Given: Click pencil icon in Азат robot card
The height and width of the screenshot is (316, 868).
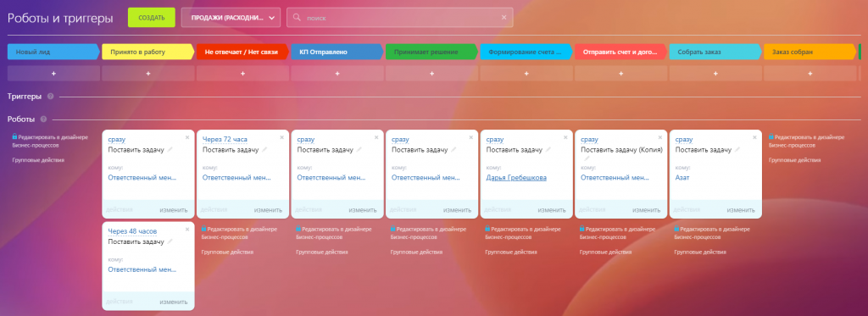Looking at the screenshot, I should (737, 149).
